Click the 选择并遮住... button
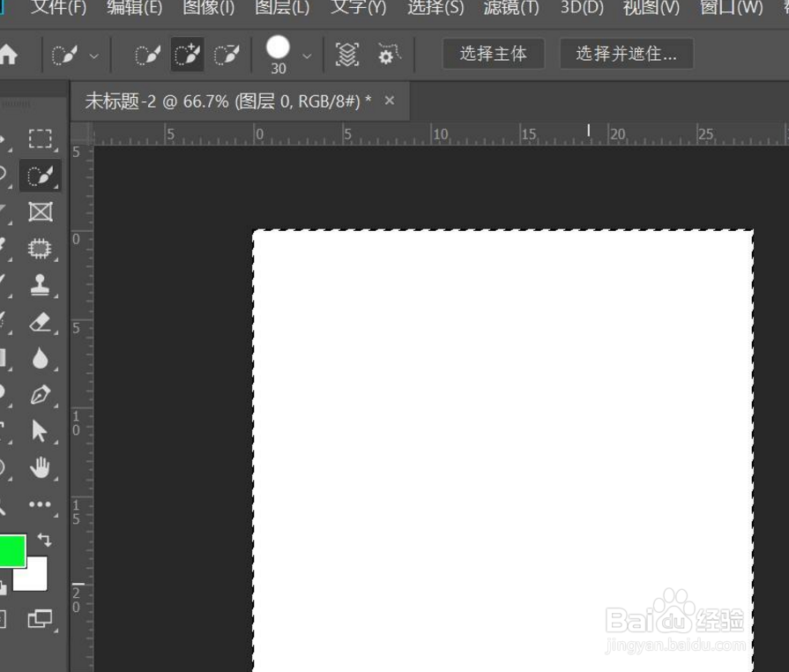 627,54
